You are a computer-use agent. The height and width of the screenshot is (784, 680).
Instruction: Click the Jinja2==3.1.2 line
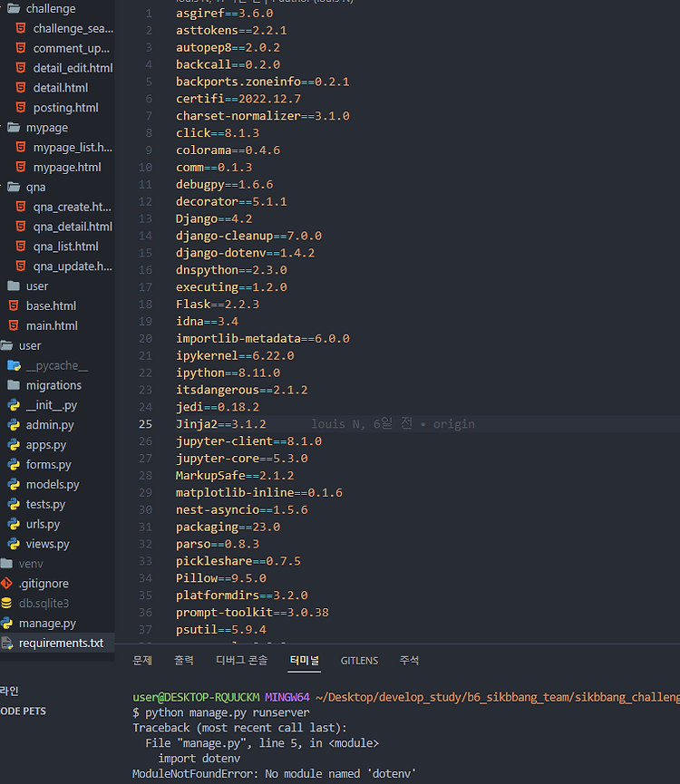pyautogui.click(x=220, y=424)
